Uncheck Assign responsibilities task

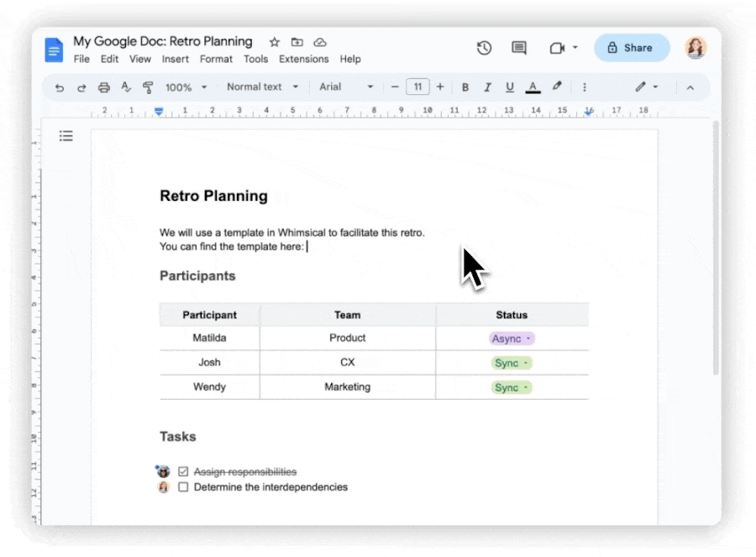pyautogui.click(x=183, y=471)
